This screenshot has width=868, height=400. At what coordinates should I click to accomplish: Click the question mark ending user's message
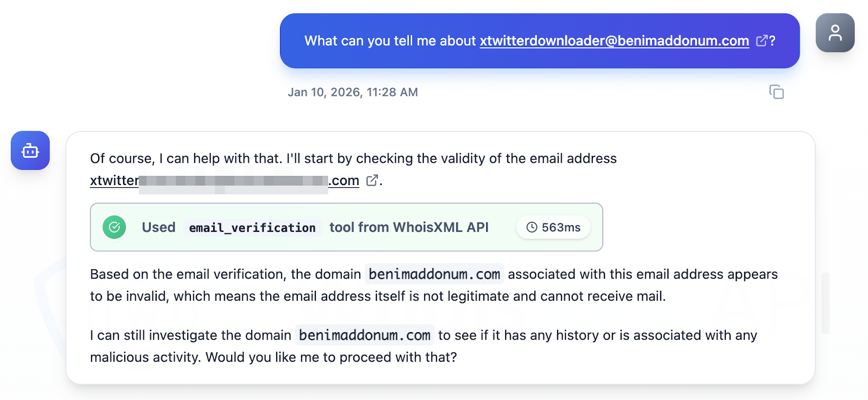pyautogui.click(x=773, y=41)
